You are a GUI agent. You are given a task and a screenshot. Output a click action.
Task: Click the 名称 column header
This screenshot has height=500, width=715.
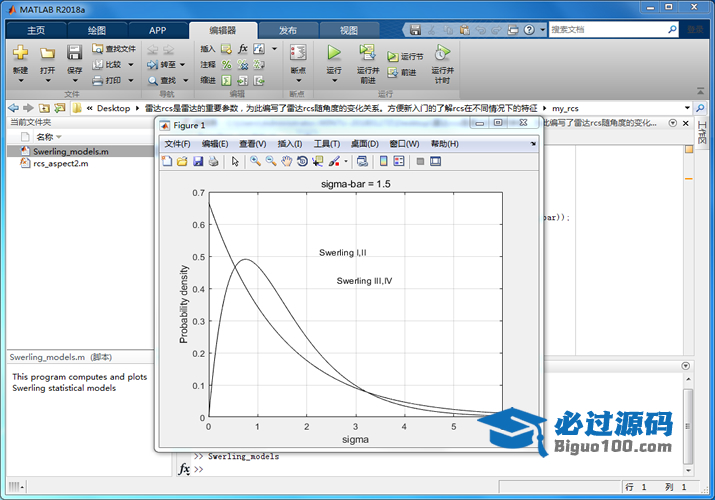point(49,137)
